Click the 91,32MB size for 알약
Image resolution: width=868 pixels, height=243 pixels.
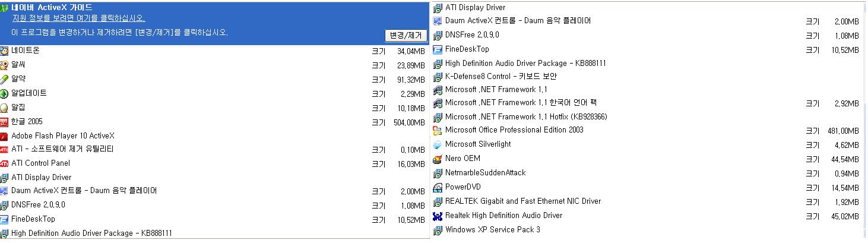click(x=411, y=80)
